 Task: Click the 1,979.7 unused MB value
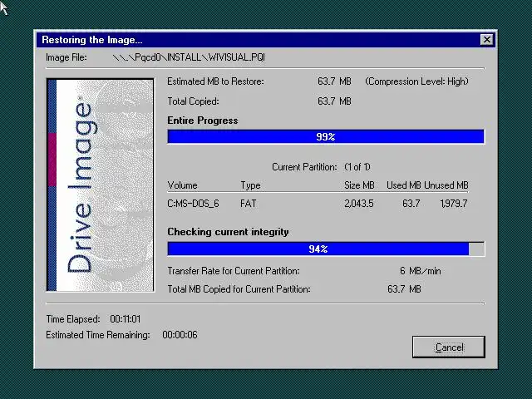[454, 204]
